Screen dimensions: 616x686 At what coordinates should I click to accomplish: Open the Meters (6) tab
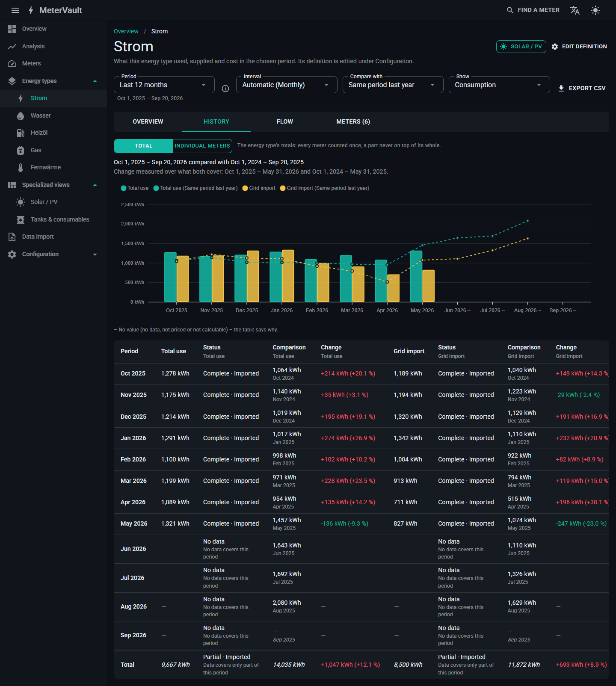click(353, 122)
